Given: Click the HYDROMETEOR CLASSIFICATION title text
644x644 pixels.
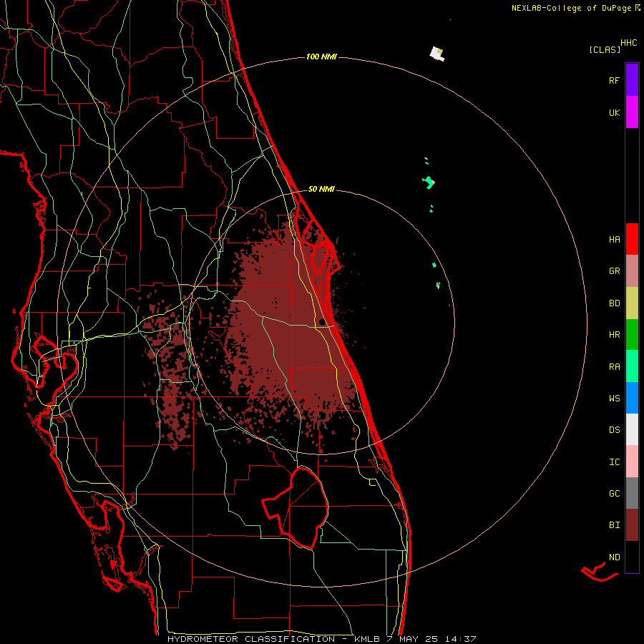Looking at the screenshot, I should click(251, 639).
